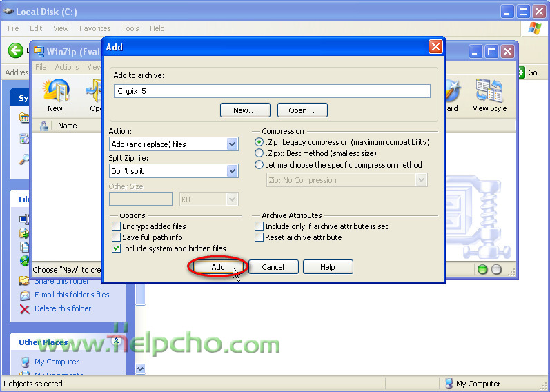
Task: Open the Tools menu in Explorer
Action: coord(130,28)
